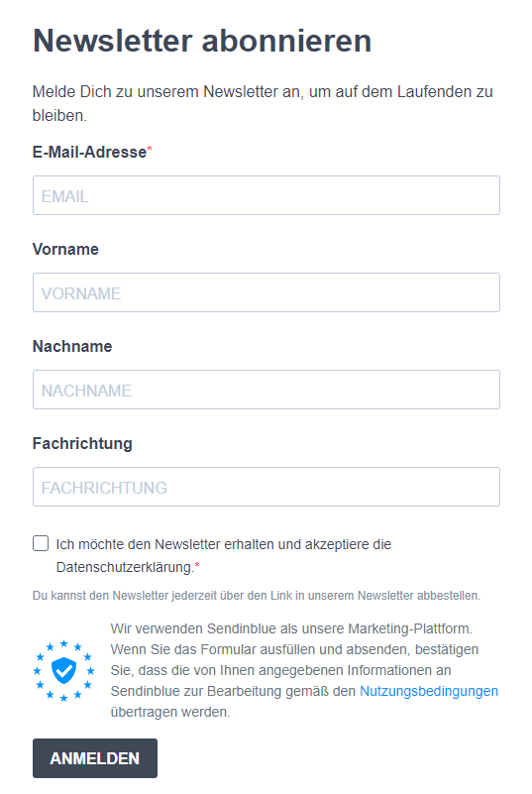Click the Fachrichtung field label
The image size is (532, 794).
(x=82, y=443)
